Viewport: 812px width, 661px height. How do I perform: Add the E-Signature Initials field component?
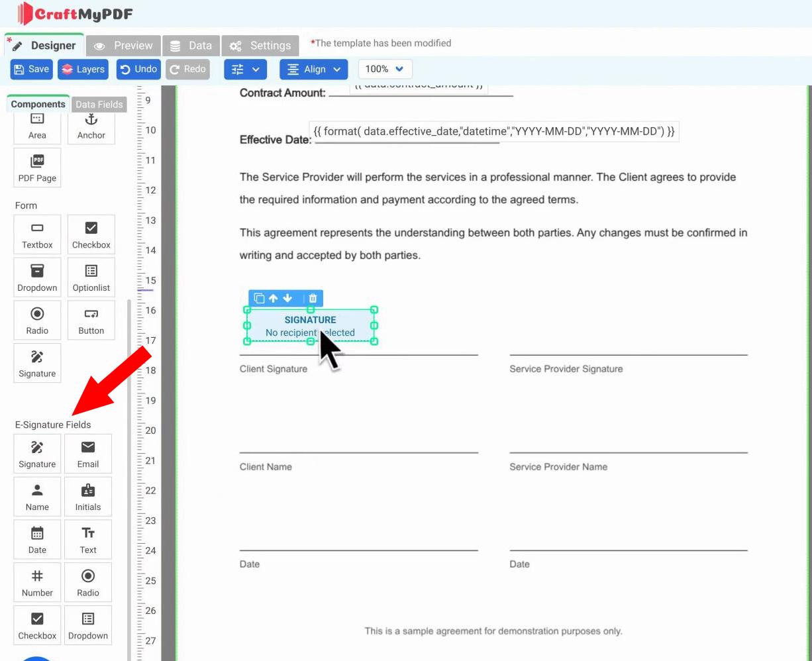88,497
